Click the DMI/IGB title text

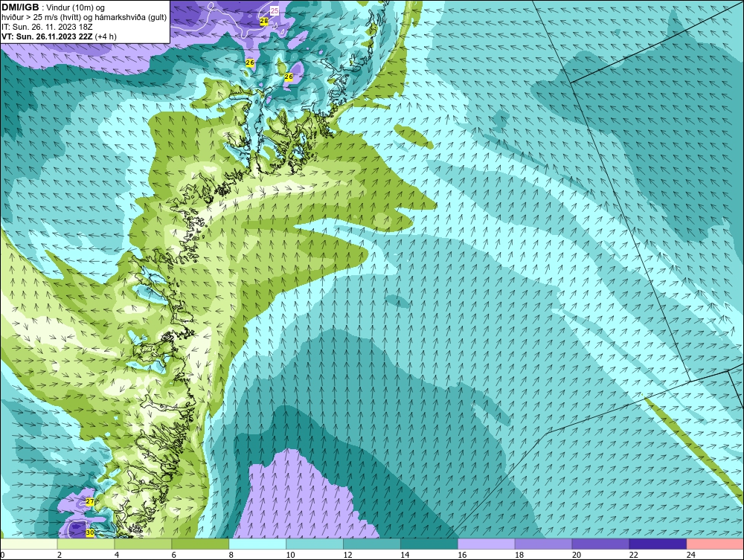tap(20, 7)
